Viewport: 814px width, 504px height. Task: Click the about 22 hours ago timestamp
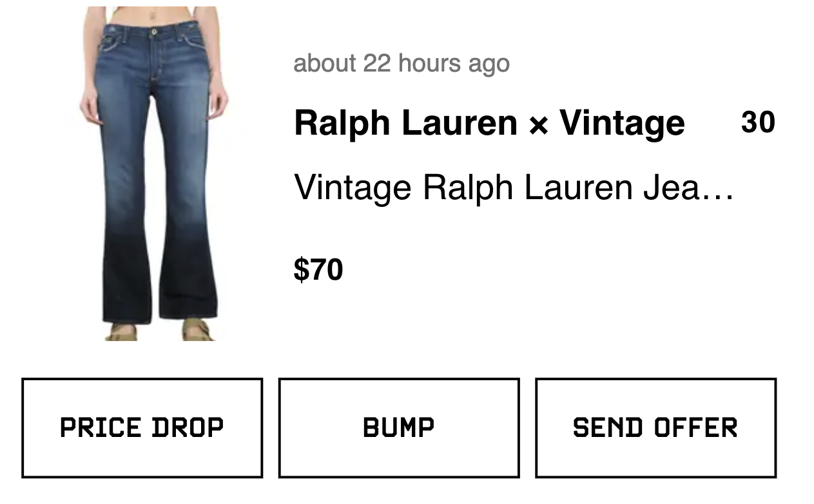point(402,64)
